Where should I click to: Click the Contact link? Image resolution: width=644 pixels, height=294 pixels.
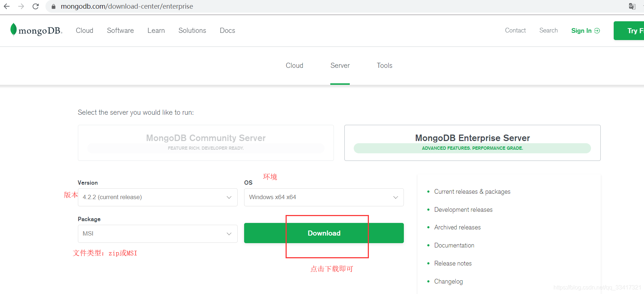(515, 30)
